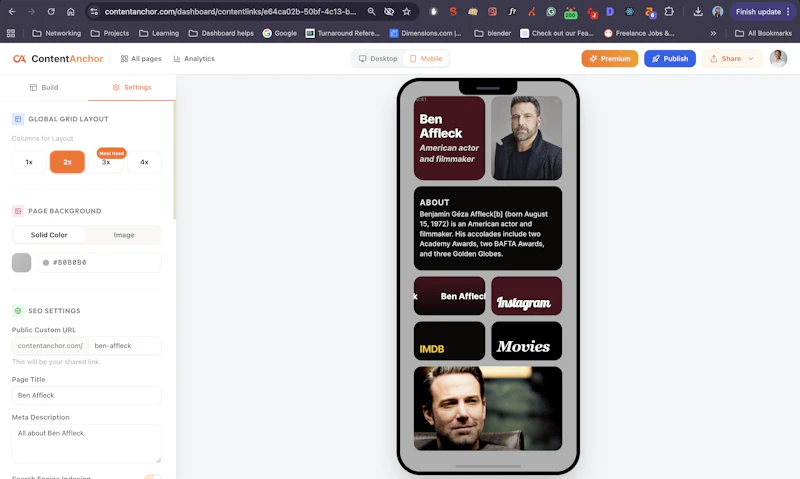Toggle Search Engine Indexing switch
800x479 pixels.
152,477
